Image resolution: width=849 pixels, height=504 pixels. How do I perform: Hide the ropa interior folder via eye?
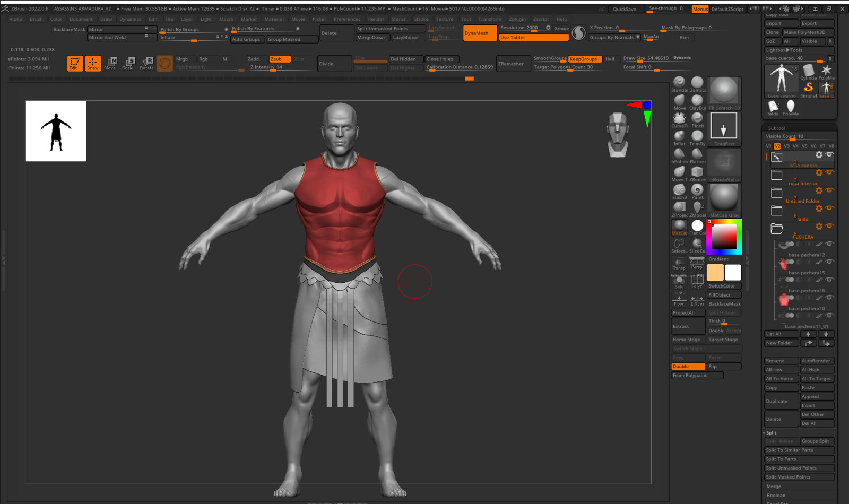point(829,172)
